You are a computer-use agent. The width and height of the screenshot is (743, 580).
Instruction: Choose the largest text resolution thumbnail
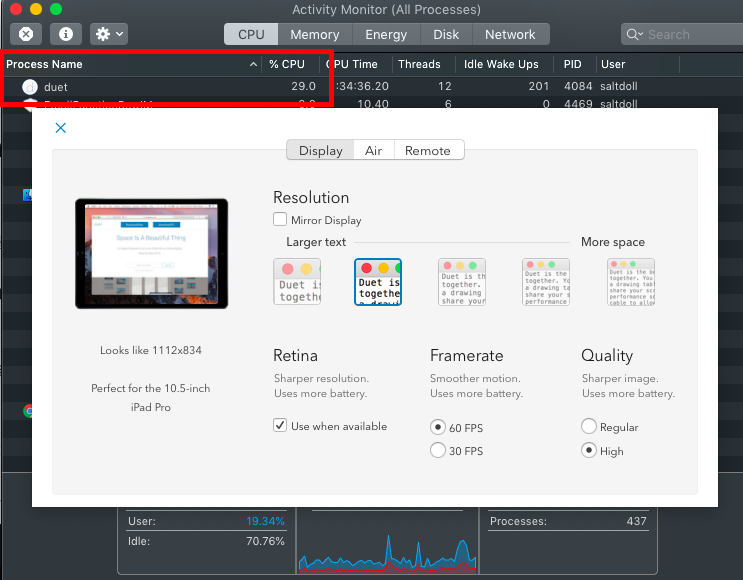[297, 281]
